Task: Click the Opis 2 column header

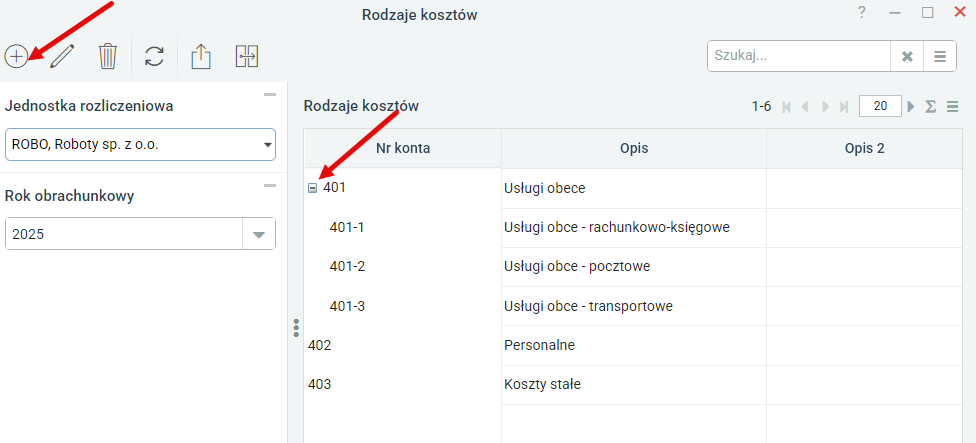Action: (x=865, y=148)
